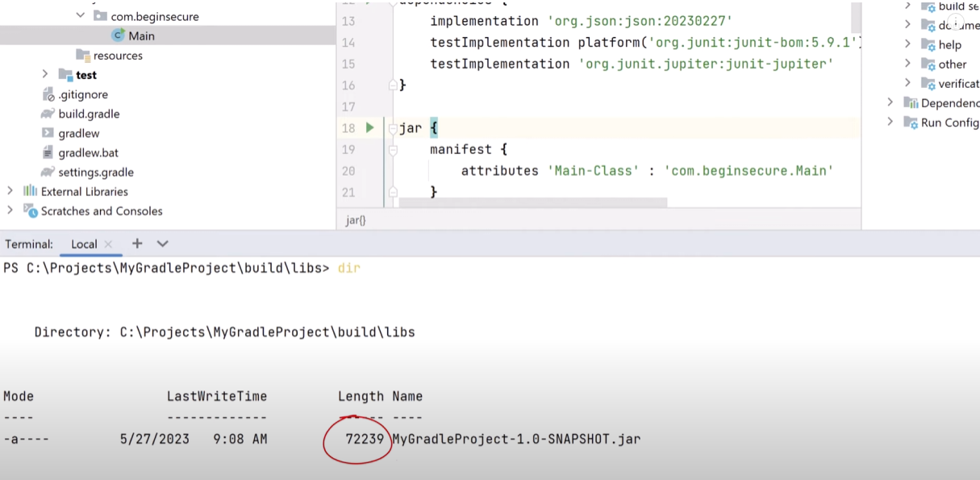Open build.gradle in project tree

(x=89, y=114)
